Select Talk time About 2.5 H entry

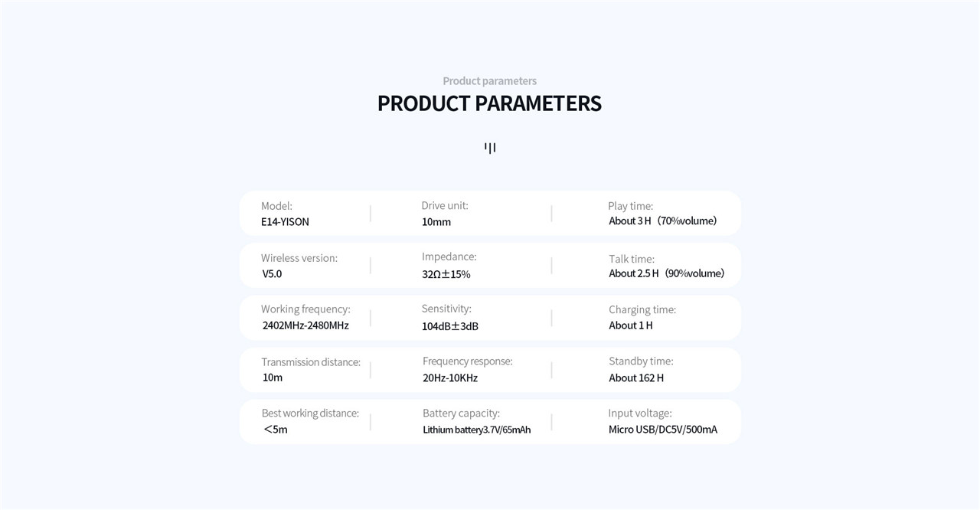(x=666, y=266)
